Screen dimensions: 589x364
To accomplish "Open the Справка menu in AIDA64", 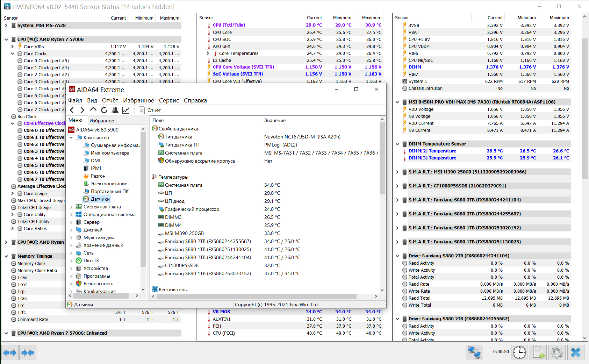I will coord(195,100).
